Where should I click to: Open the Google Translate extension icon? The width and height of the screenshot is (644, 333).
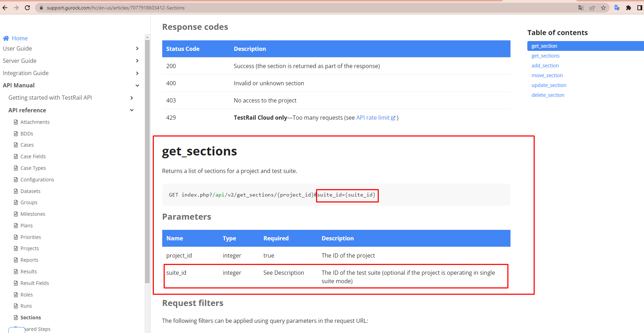[x=617, y=8]
